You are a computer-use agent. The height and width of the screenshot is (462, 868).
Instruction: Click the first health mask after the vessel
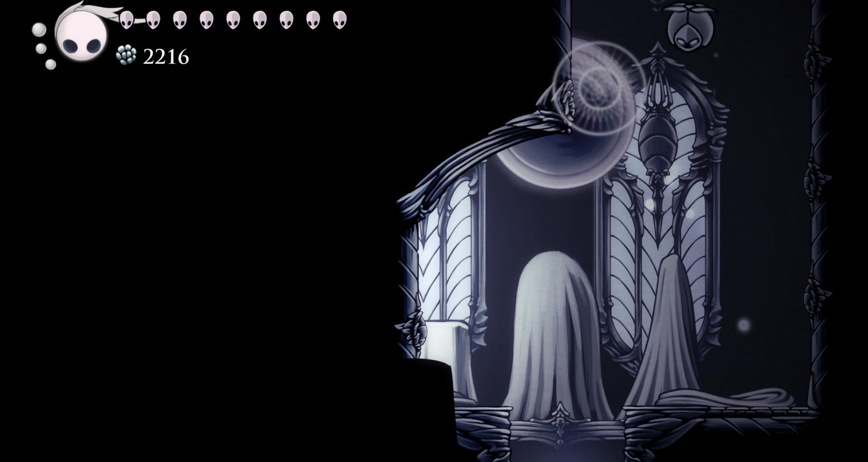click(126, 20)
